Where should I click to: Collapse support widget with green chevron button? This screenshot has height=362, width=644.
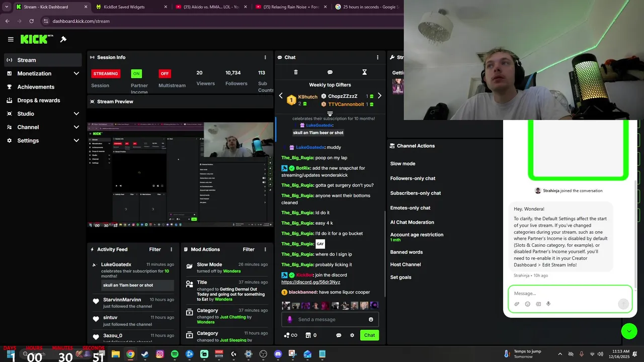(629, 331)
